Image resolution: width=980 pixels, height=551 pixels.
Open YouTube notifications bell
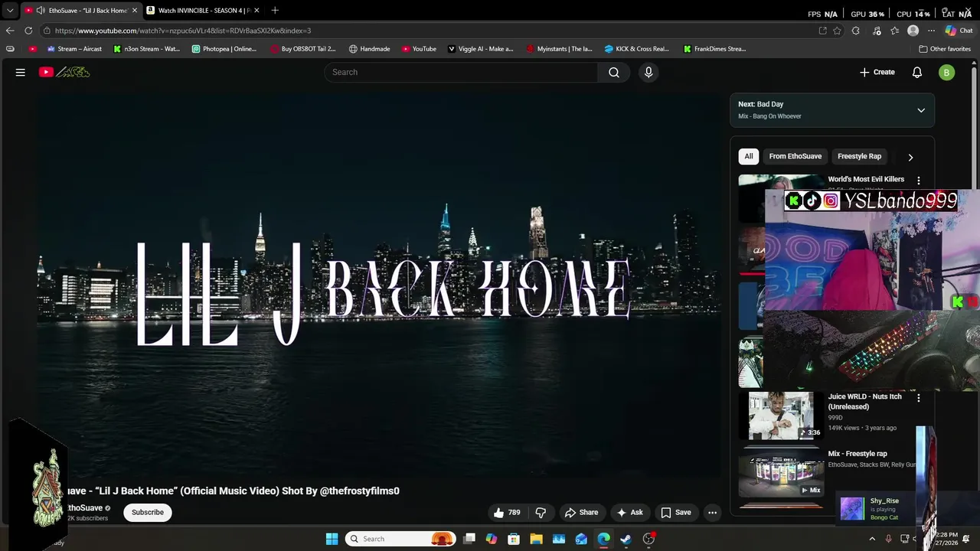point(917,72)
